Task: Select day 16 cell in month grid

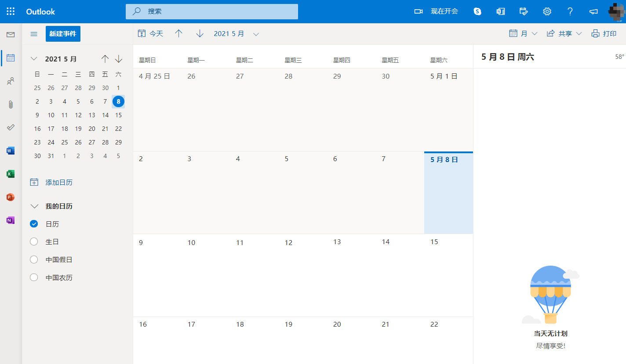Action: tap(157, 340)
